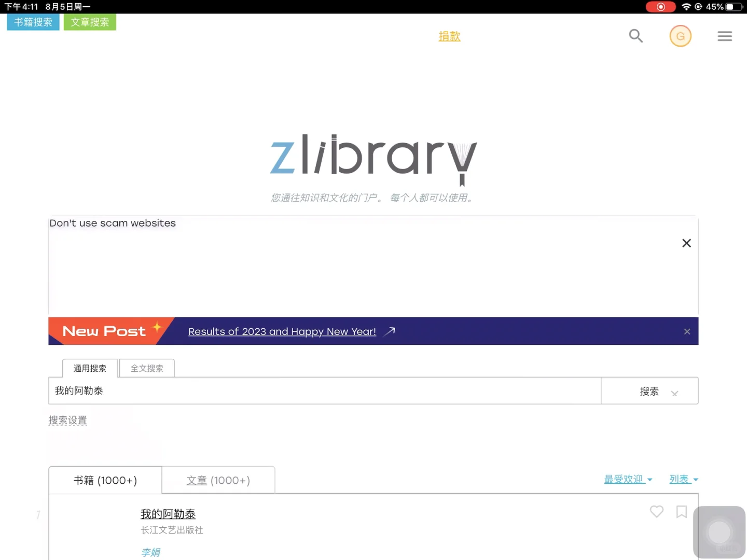Tap the floating AssistiveTouch button
The image size is (747, 560).
click(x=719, y=532)
